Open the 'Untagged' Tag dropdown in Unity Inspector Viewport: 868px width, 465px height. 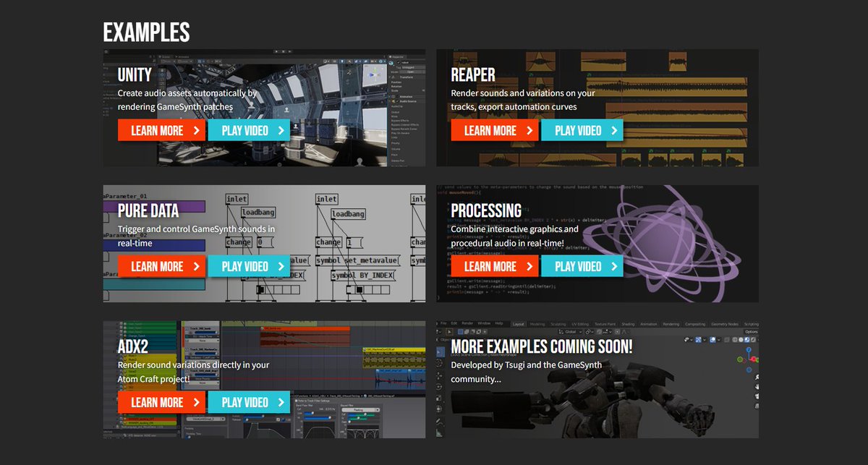408,67
